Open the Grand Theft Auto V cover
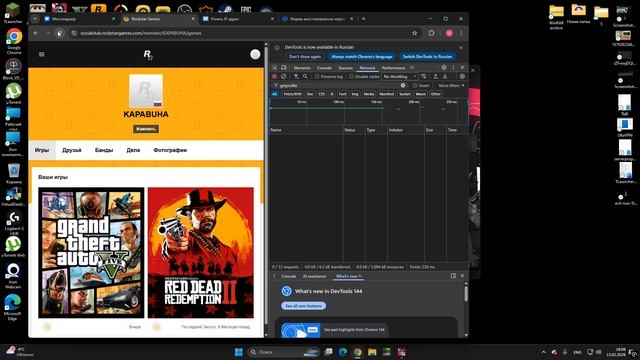Image resolution: width=640 pixels, height=360 pixels. (91, 253)
